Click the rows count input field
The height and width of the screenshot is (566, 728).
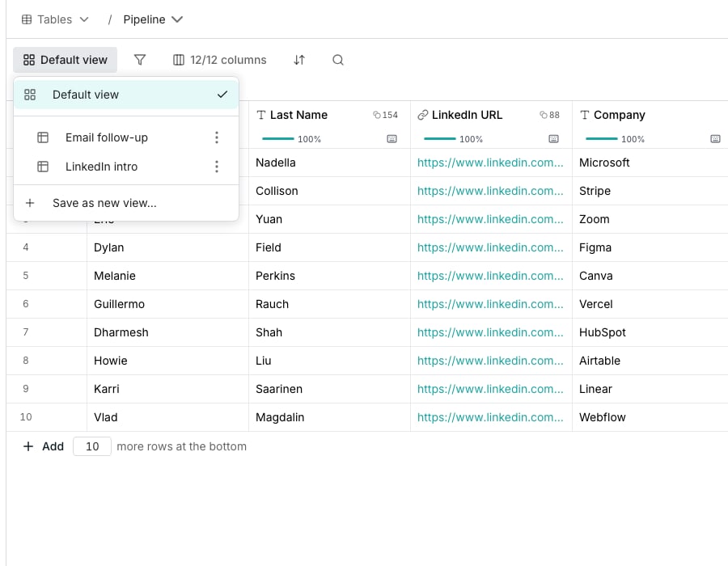coord(92,446)
